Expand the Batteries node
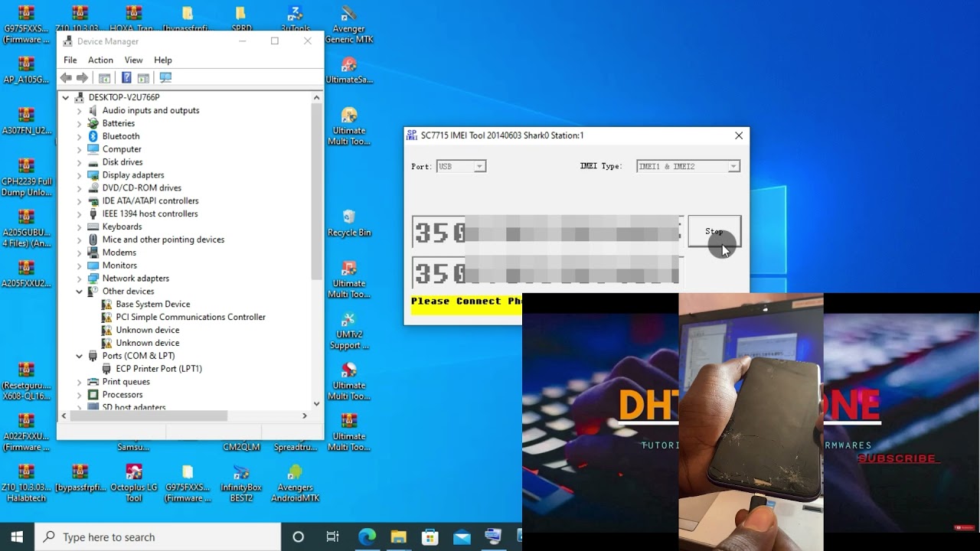980x551 pixels. click(x=79, y=123)
